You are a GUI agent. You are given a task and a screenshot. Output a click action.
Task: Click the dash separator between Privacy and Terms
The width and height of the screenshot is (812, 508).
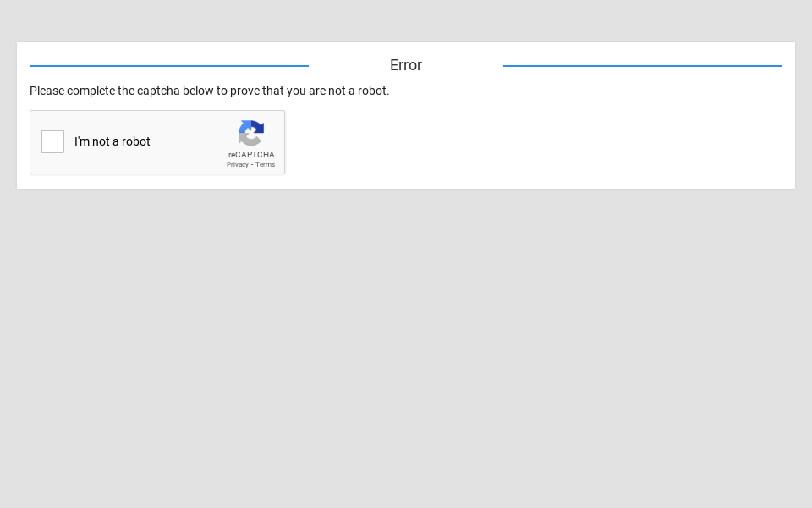[252, 164]
